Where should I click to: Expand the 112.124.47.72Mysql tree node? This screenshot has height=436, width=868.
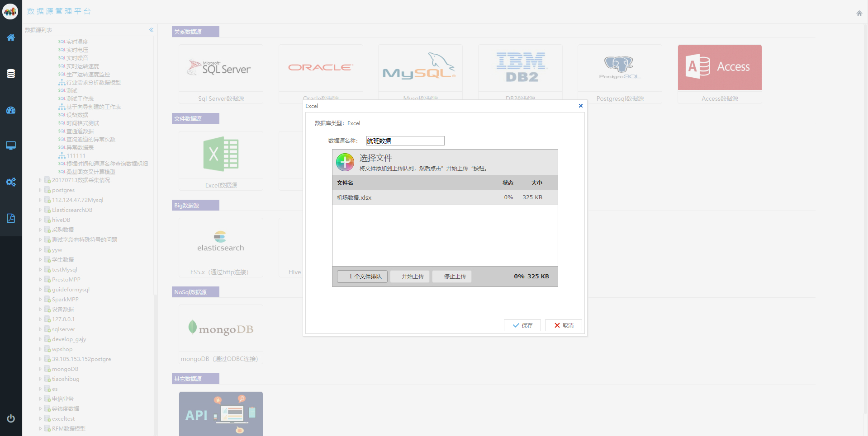click(x=40, y=200)
